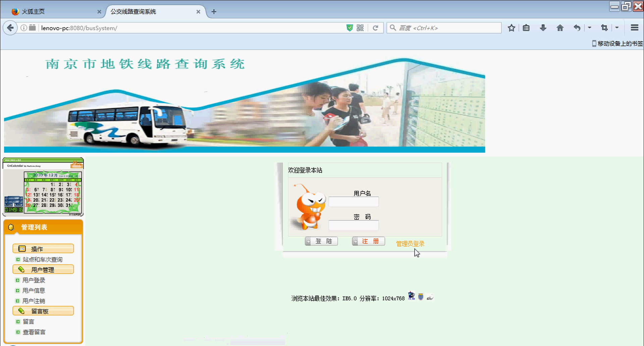
Task: Open a new tab with plus button
Action: (x=214, y=12)
